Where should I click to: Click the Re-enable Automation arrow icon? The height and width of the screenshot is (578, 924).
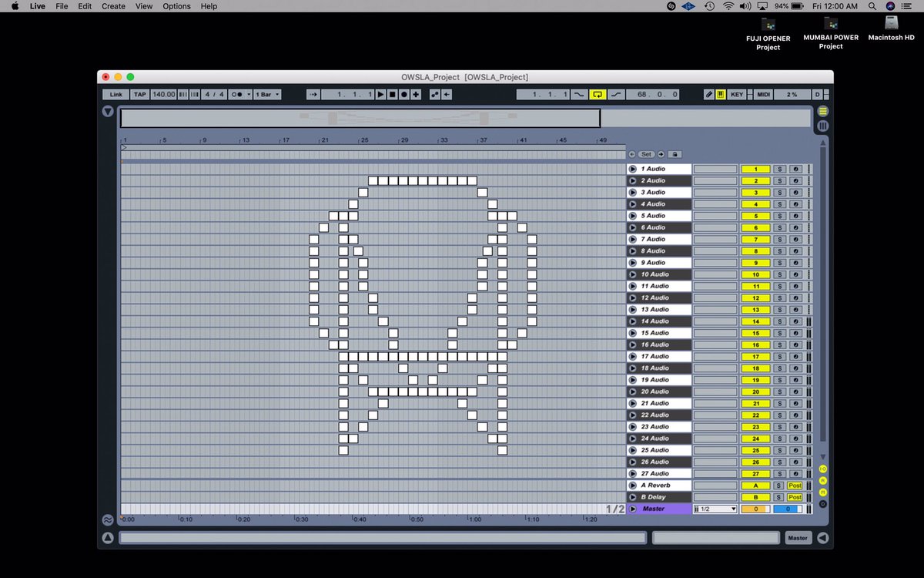447,94
